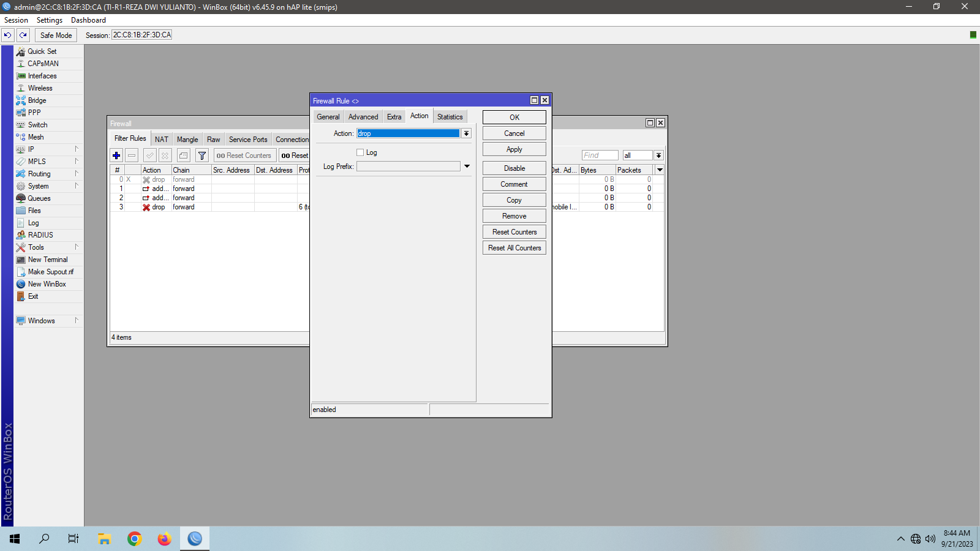Open the Session menu
The height and width of the screenshot is (551, 980).
pyautogui.click(x=16, y=20)
